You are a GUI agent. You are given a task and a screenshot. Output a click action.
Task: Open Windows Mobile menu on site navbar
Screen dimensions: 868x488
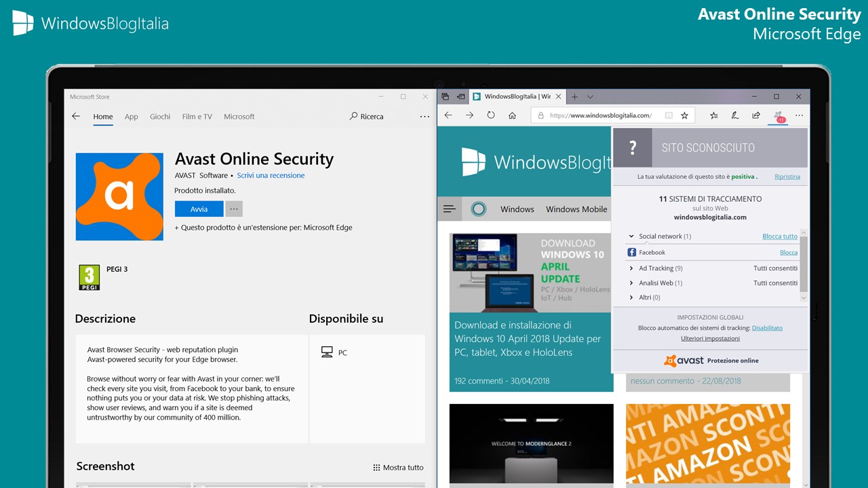(x=576, y=209)
